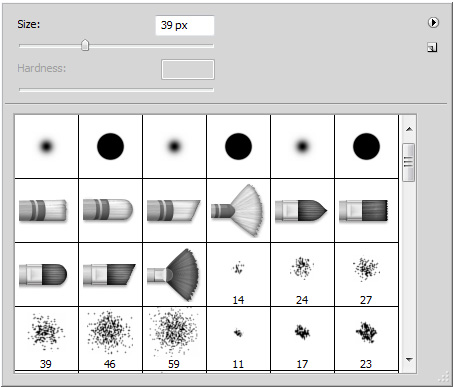
Task: Click the "Size:" label
Action: (x=29, y=24)
